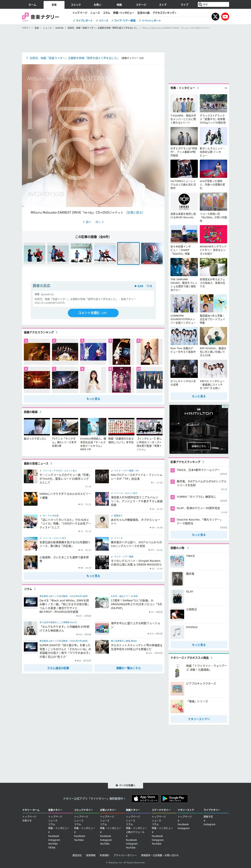251x868 pixels.
Task: Open the リリース tag link in header
Action: click(x=102, y=21)
